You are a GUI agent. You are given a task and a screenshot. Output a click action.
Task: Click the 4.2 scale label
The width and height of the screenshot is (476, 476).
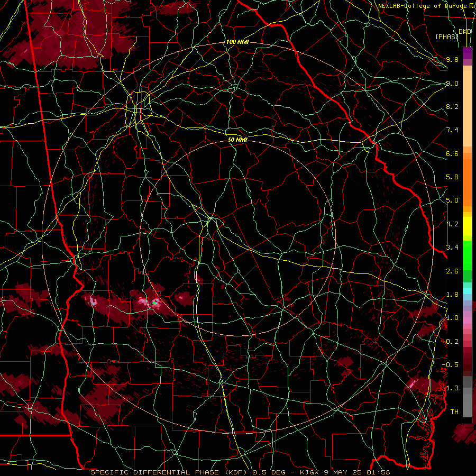click(x=452, y=224)
